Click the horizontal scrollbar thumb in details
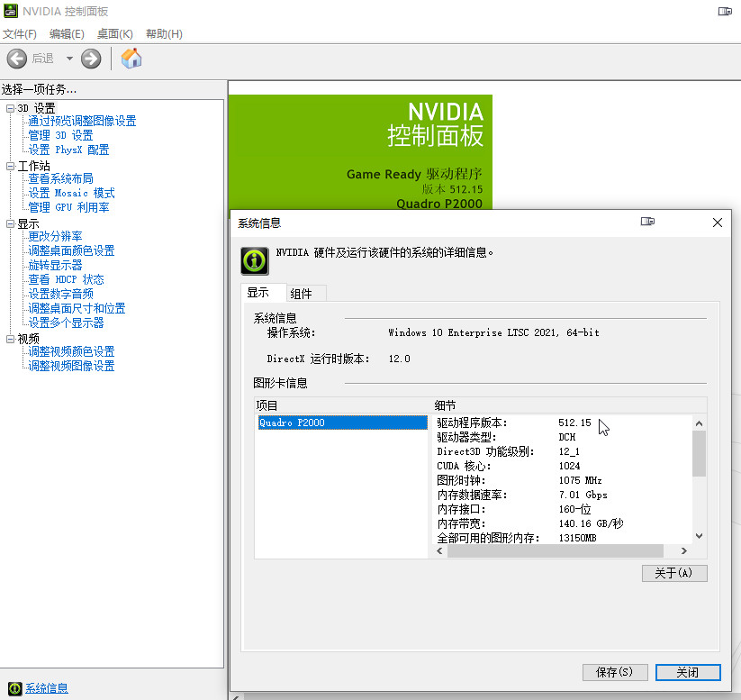Screen dimensions: 741x700 coord(556,551)
